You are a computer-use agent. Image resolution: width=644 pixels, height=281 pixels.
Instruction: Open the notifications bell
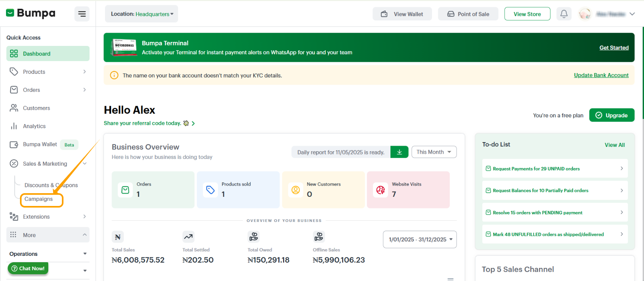[x=564, y=14]
